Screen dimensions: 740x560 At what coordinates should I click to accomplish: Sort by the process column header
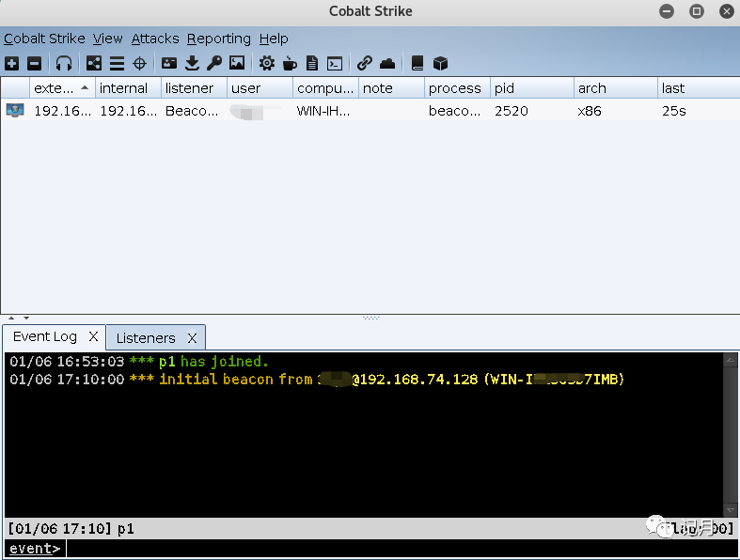pyautogui.click(x=457, y=88)
